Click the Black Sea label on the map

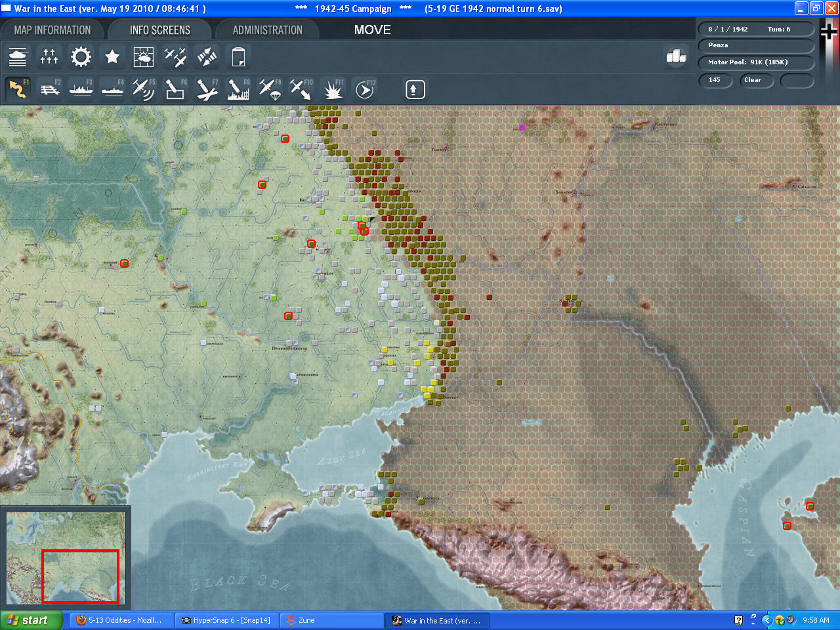pyautogui.click(x=239, y=583)
